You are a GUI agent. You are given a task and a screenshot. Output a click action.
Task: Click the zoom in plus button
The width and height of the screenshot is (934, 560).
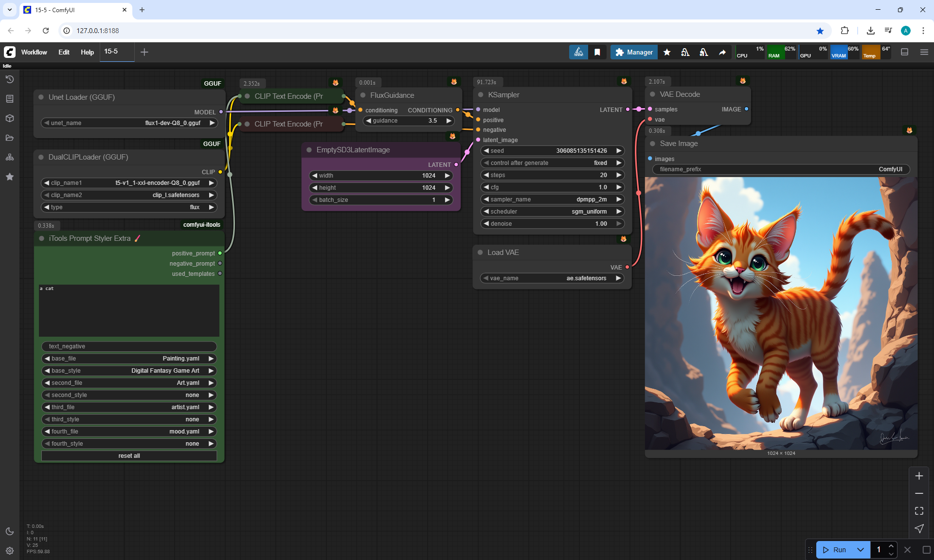pyautogui.click(x=919, y=476)
